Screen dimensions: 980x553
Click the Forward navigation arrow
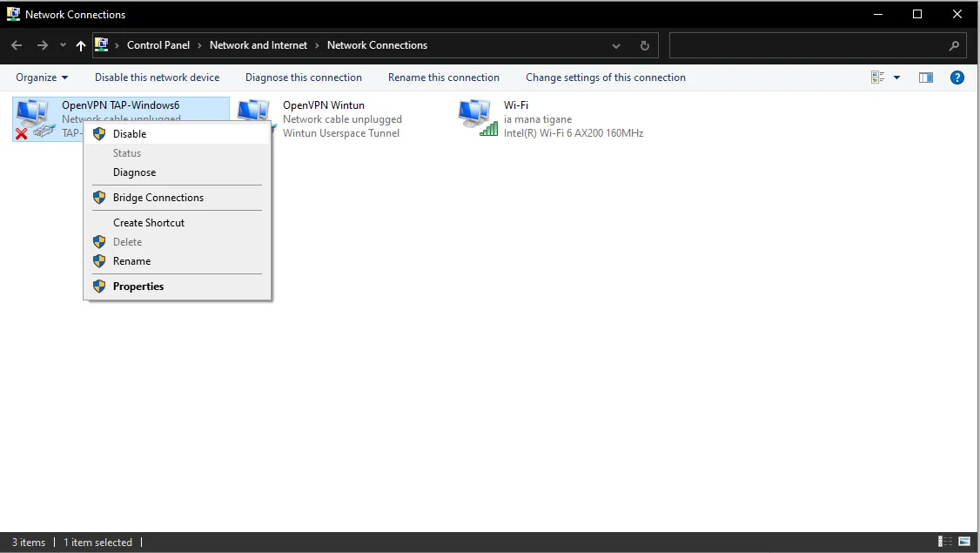[x=42, y=45]
